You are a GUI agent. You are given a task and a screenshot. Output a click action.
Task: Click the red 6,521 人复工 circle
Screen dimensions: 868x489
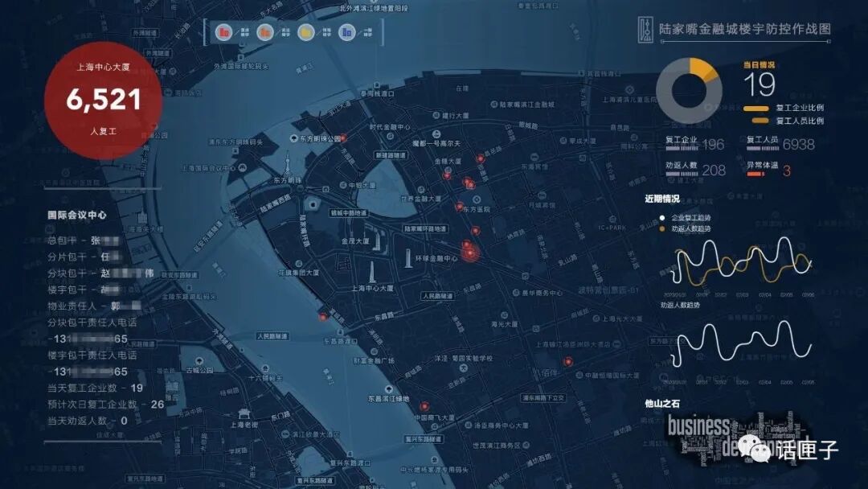point(103,101)
